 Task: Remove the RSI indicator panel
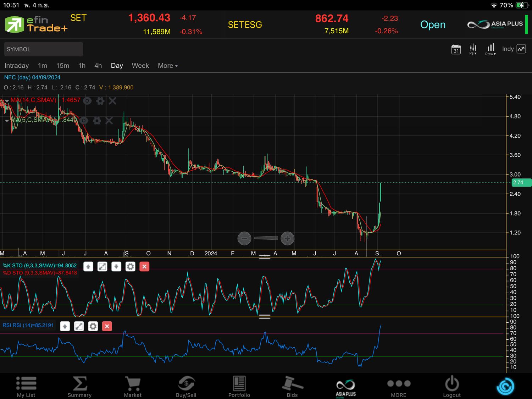click(x=107, y=326)
